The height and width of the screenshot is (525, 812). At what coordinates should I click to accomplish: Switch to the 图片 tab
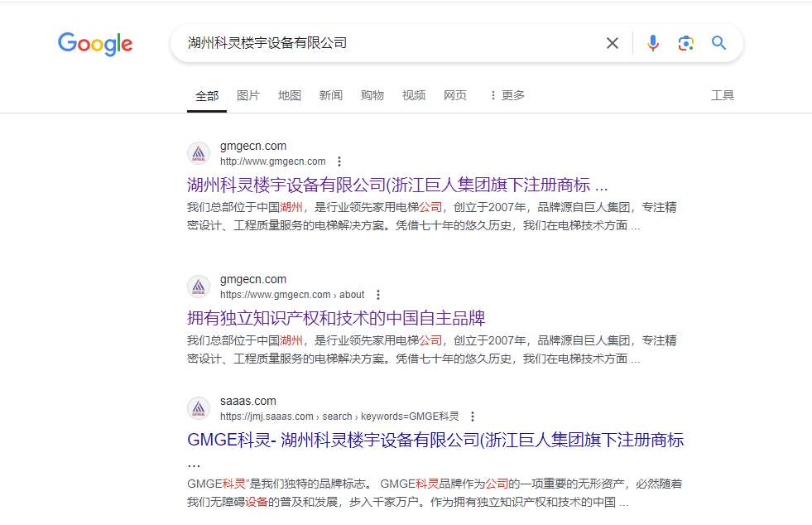coord(248,95)
